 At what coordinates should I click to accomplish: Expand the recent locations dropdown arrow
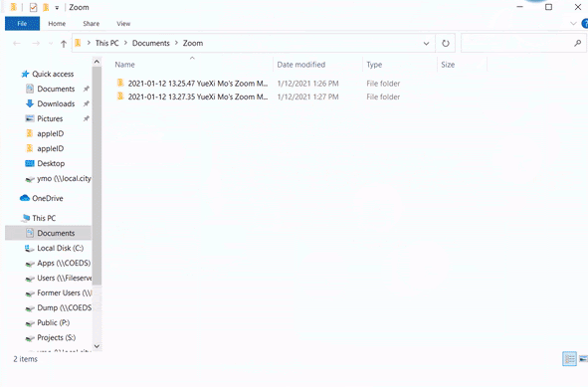click(51, 44)
